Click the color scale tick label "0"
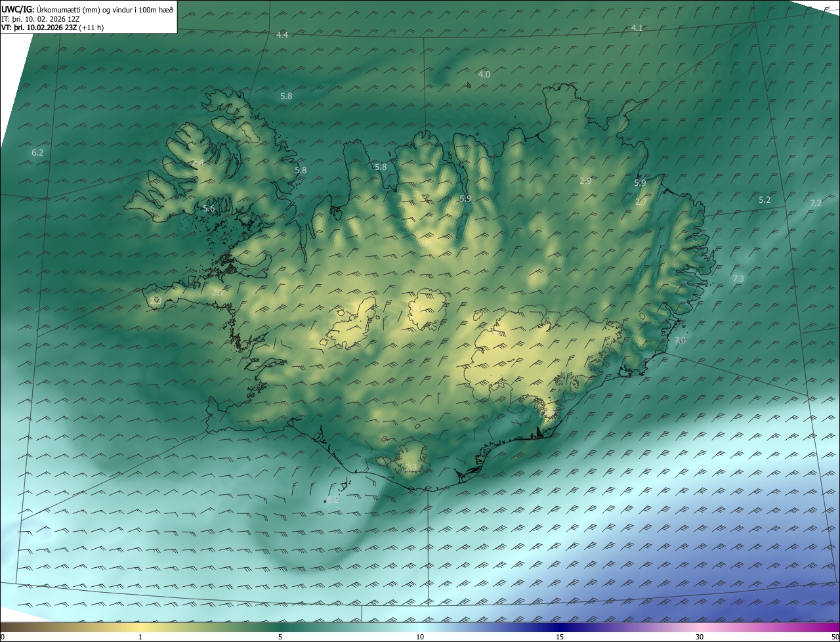This screenshot has height=642, width=840. [x=3, y=637]
